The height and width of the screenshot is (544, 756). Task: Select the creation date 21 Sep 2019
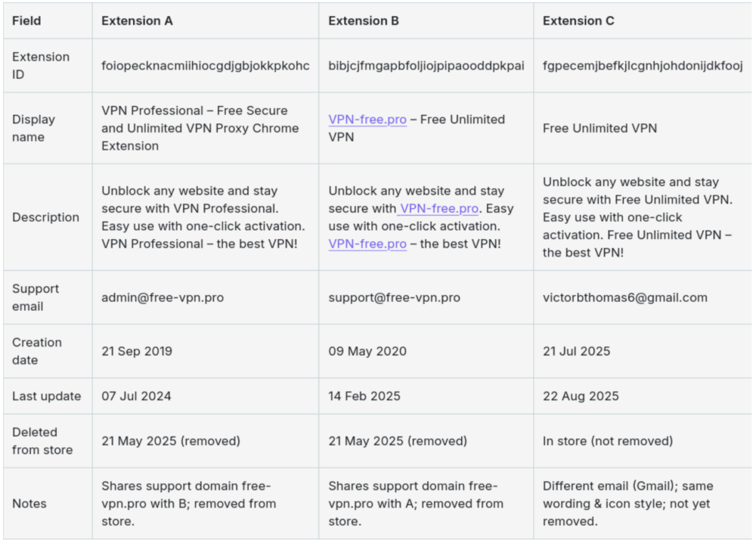click(x=137, y=351)
